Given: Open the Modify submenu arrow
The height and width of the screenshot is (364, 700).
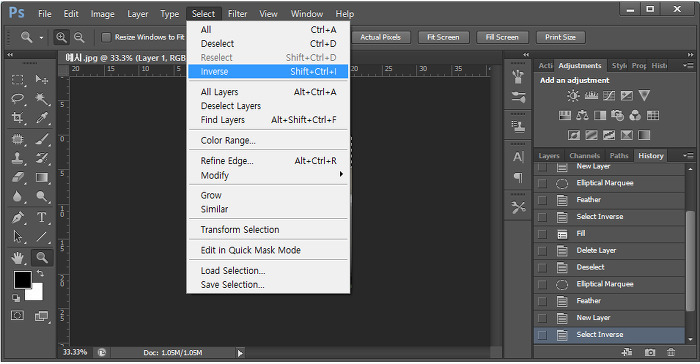Looking at the screenshot, I should point(341,174).
